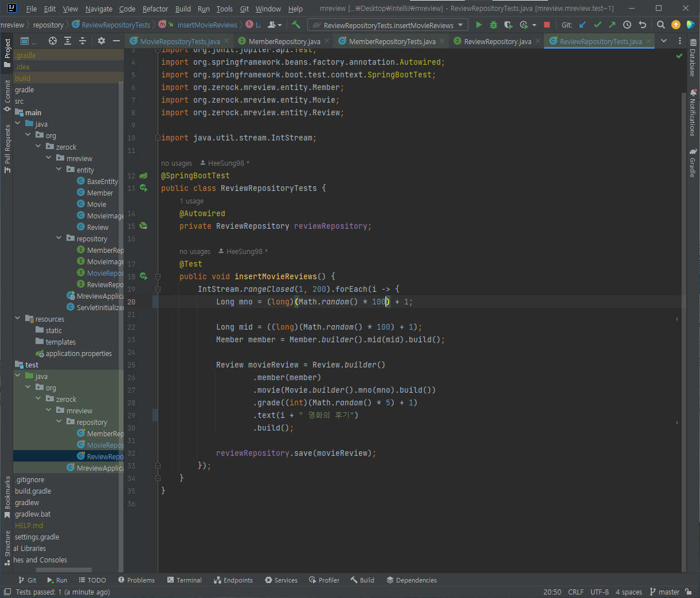
Task: Open Pull Requests tool window
Action: (x=7, y=148)
